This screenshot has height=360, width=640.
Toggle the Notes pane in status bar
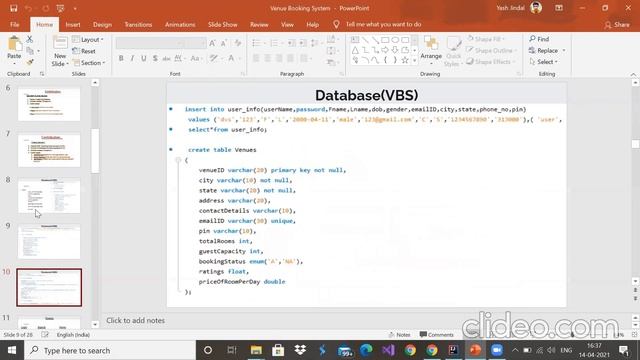tap(399, 335)
